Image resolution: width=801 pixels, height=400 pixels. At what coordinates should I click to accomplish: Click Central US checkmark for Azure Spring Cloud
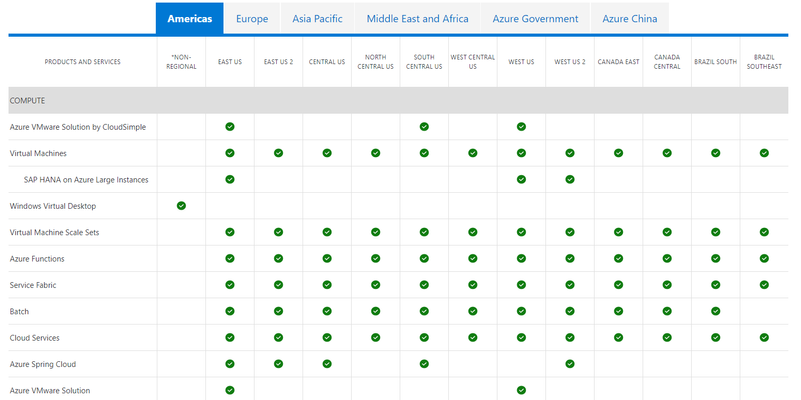(327, 364)
